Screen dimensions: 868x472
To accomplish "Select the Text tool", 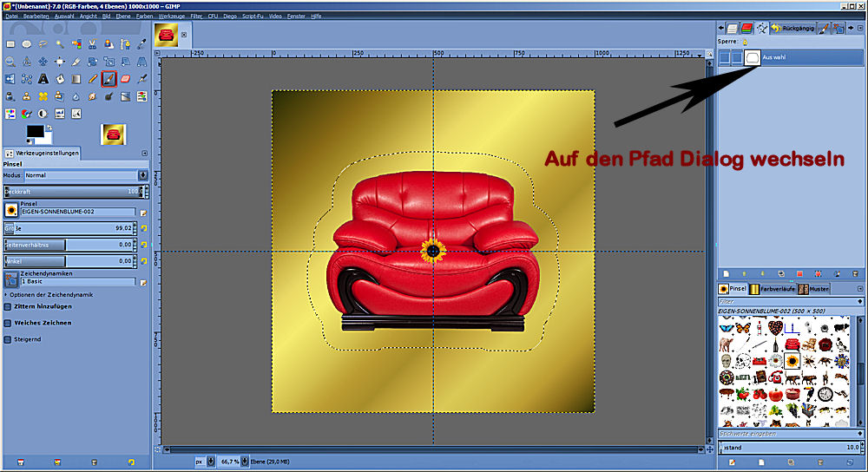I will tap(43, 79).
